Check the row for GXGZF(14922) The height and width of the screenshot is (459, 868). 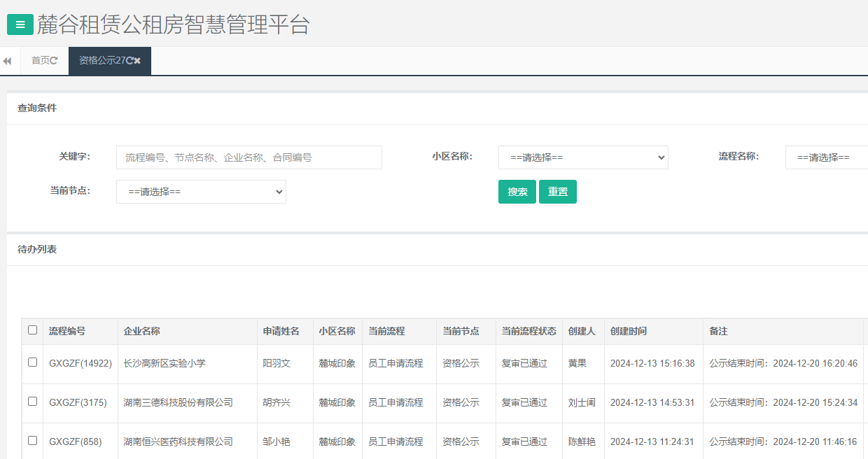pos(32,364)
